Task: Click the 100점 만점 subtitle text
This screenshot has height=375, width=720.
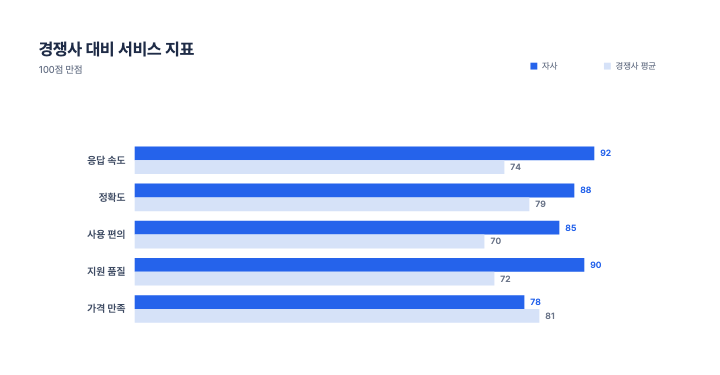Action: click(x=61, y=70)
